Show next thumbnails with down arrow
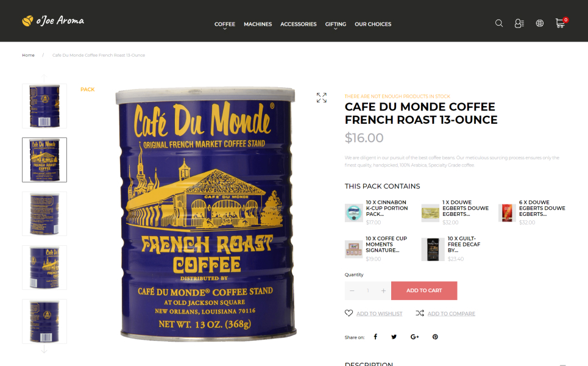The width and height of the screenshot is (588, 366). click(x=44, y=349)
